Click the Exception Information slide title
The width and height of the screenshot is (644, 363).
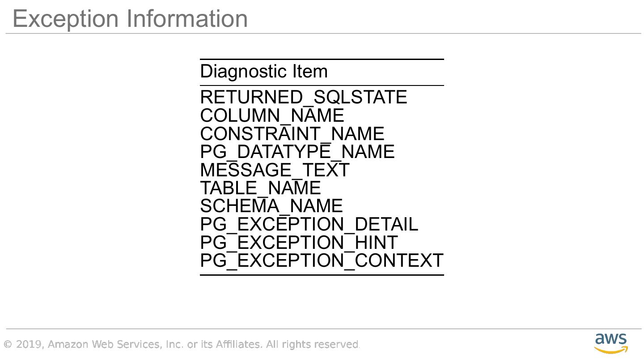pyautogui.click(x=130, y=19)
